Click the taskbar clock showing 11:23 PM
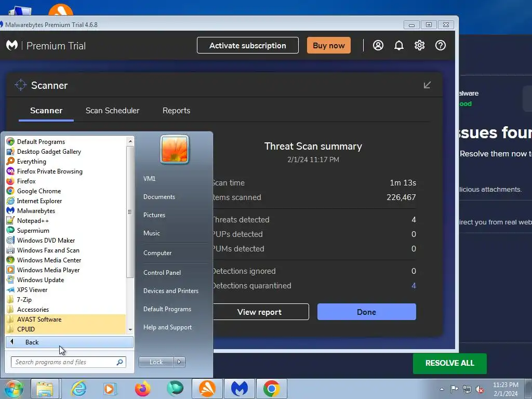Viewport: 532px width, 399px height. point(506,389)
